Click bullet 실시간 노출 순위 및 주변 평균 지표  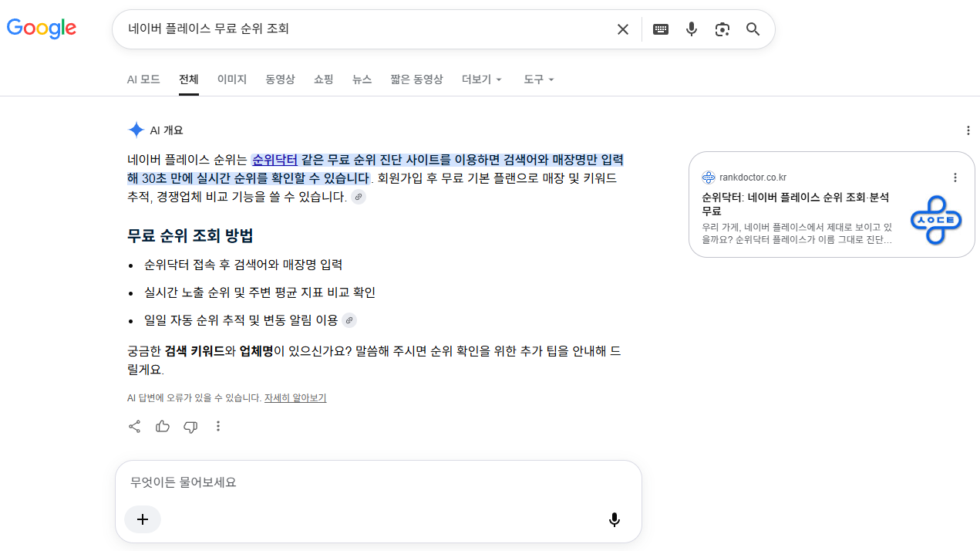pyautogui.click(x=260, y=292)
